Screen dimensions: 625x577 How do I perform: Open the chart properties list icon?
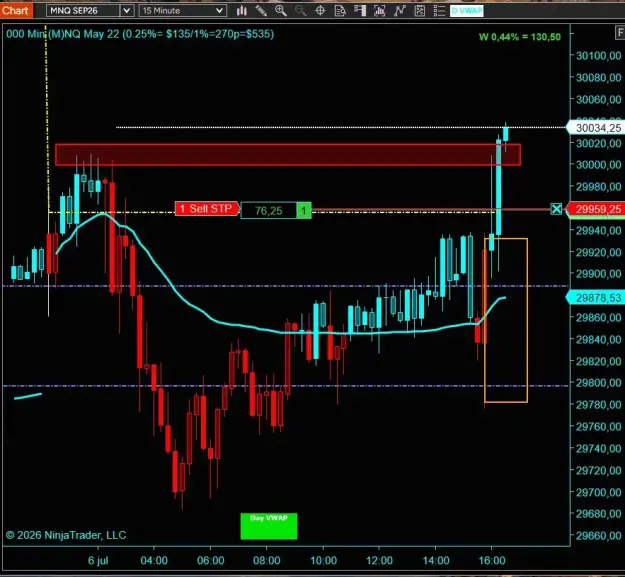tap(439, 11)
